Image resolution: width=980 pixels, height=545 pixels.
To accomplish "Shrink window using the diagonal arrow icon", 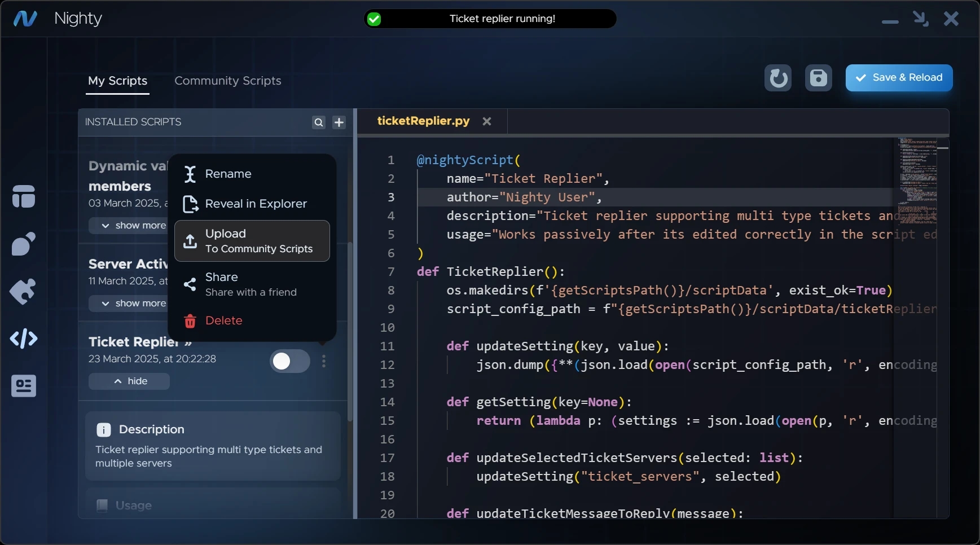I will coord(921,19).
